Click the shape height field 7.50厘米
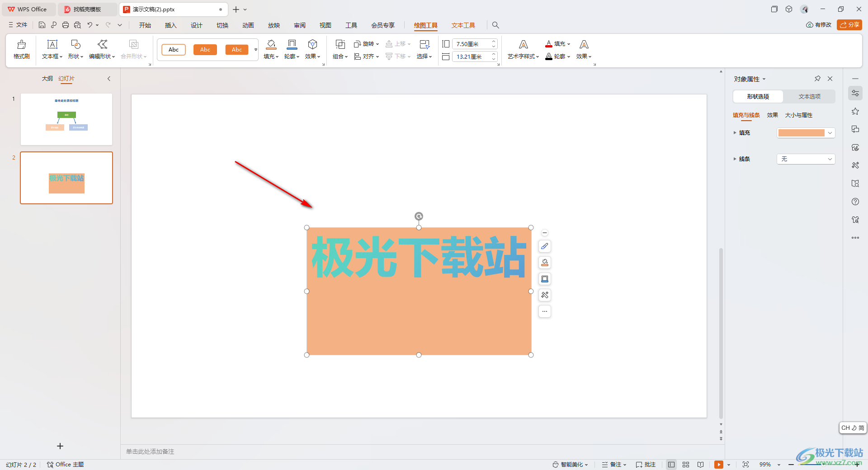This screenshot has width=868, height=470. [471, 44]
